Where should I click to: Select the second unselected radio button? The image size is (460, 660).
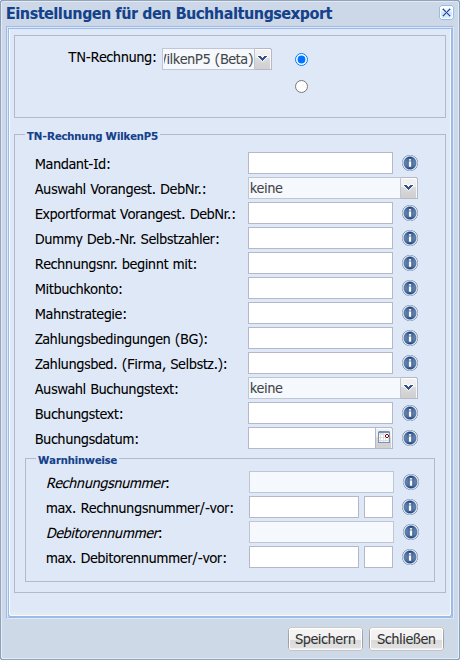pos(301,87)
